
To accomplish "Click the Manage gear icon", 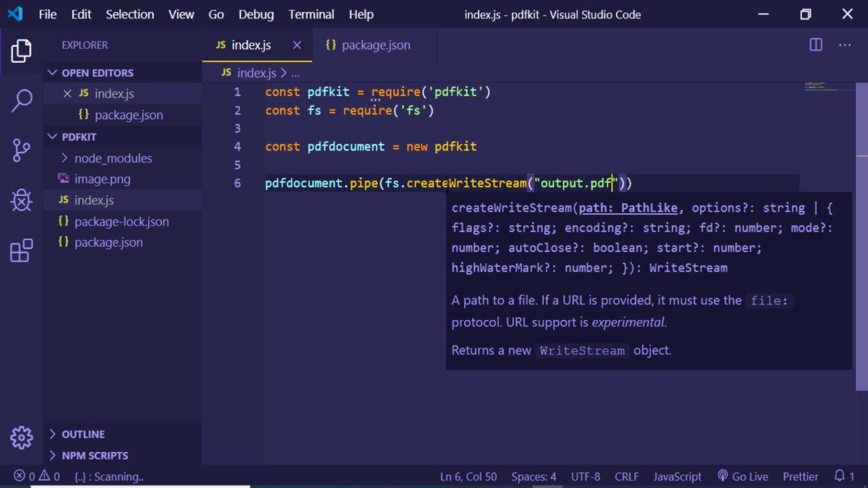I will point(22,437).
